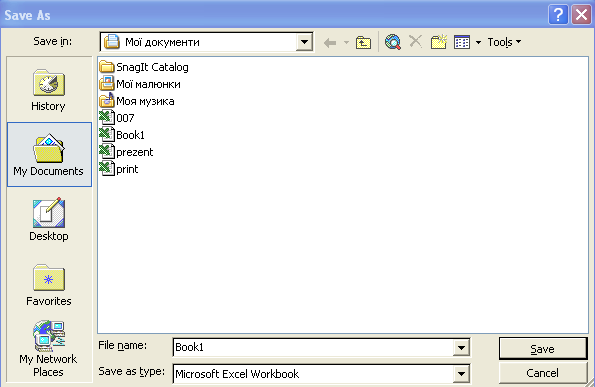Open the Views dropdown arrow

478,42
